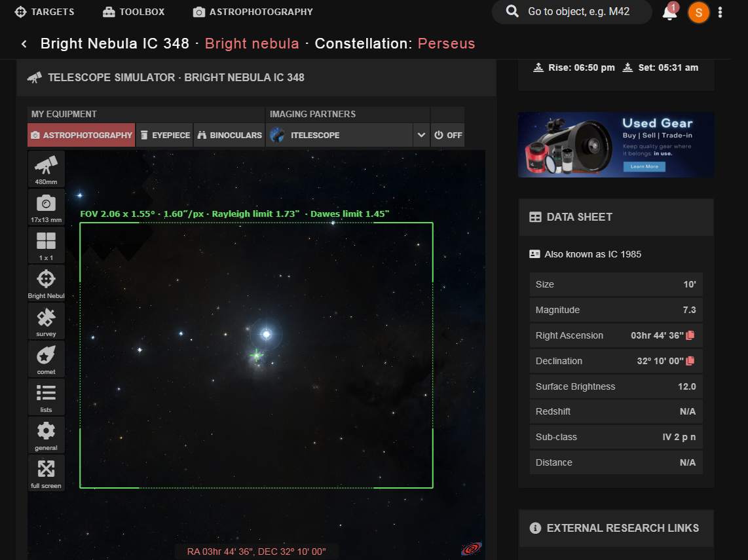Open the Bright Nebula target crosshair tool

pyautogui.click(x=47, y=283)
